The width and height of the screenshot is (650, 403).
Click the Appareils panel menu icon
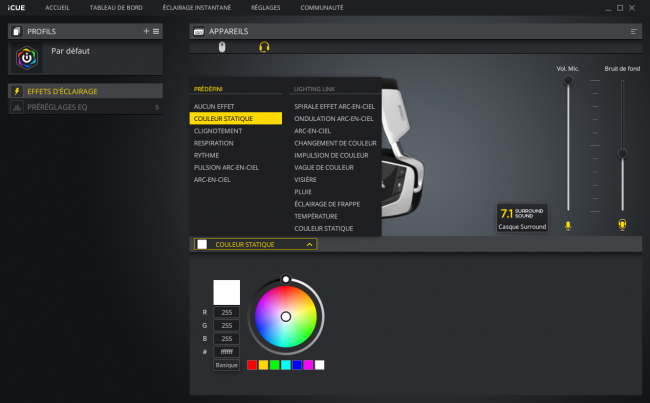click(633, 32)
